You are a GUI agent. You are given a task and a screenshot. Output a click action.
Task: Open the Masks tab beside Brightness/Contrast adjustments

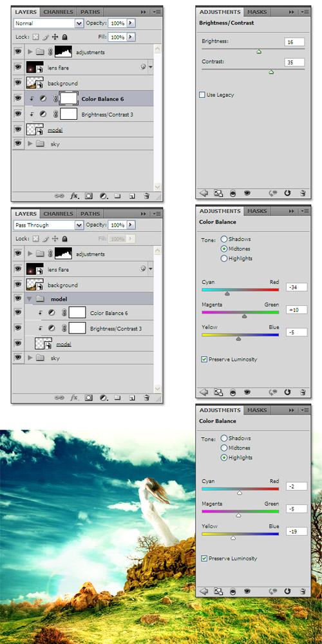click(x=257, y=12)
